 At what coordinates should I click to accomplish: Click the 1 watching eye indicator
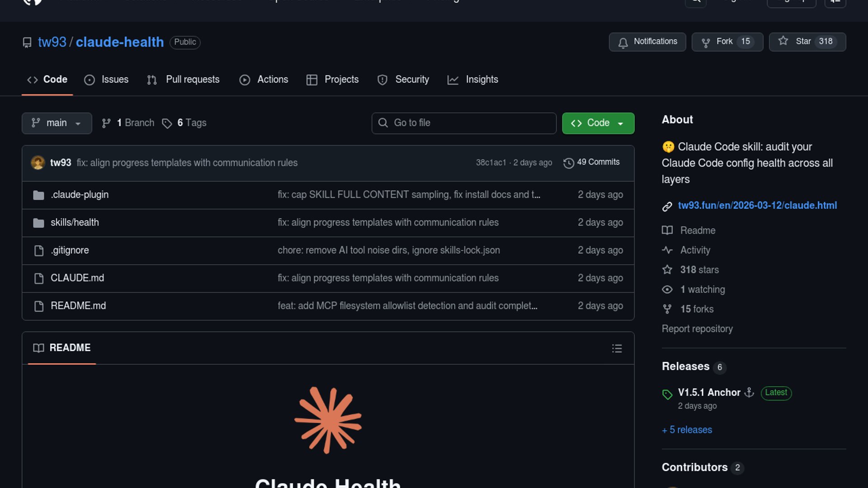pyautogui.click(x=667, y=290)
